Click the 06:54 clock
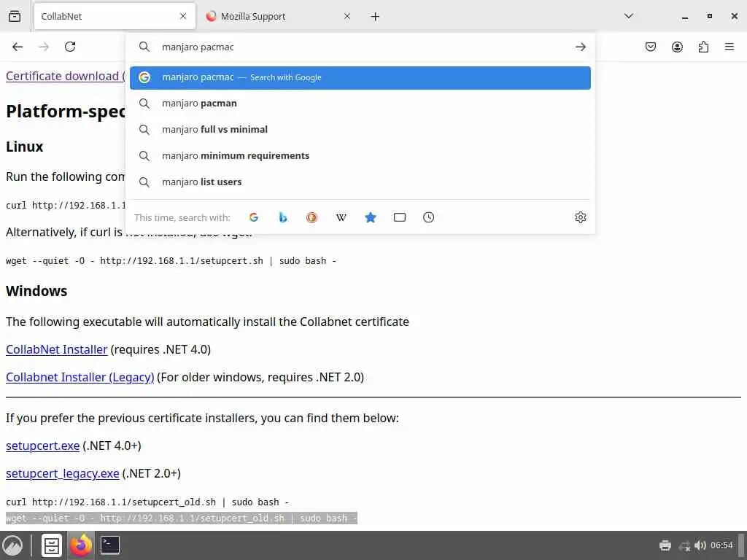 click(721, 545)
